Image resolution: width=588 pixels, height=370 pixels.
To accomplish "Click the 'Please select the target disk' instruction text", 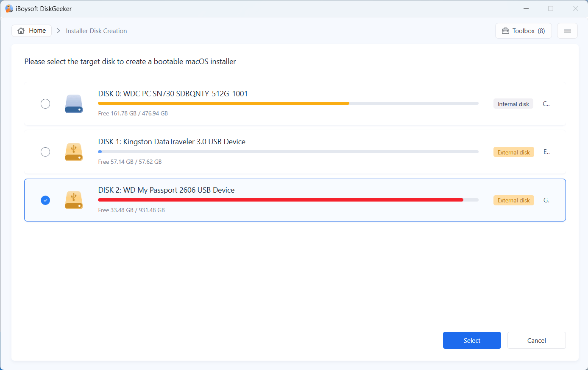I will tap(130, 62).
